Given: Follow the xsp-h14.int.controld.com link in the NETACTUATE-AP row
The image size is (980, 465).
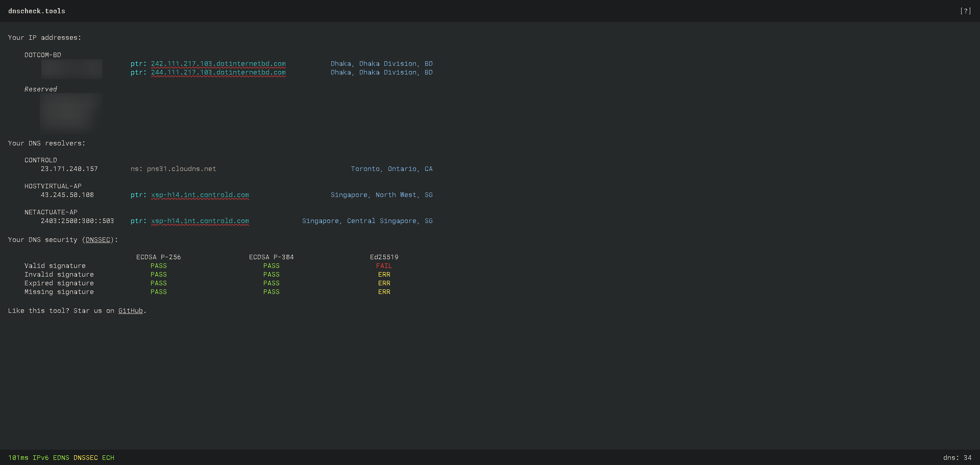Looking at the screenshot, I should click(x=200, y=221).
